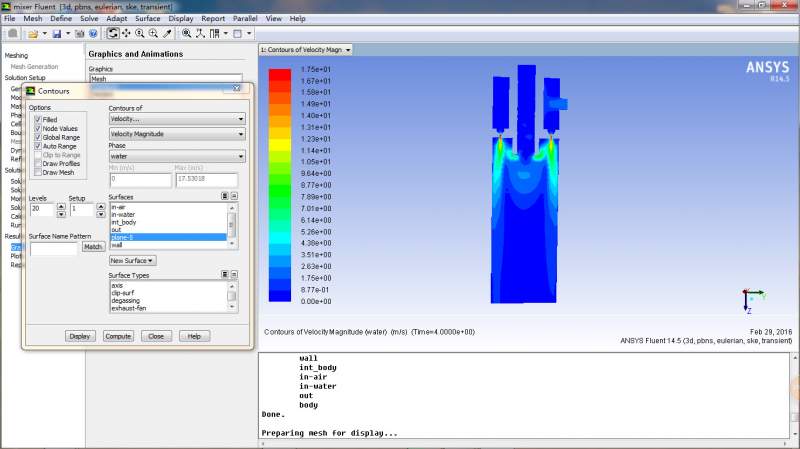This screenshot has height=449, width=800.
Task: Open the graphics window selector dropdown
Action: [x=306, y=49]
